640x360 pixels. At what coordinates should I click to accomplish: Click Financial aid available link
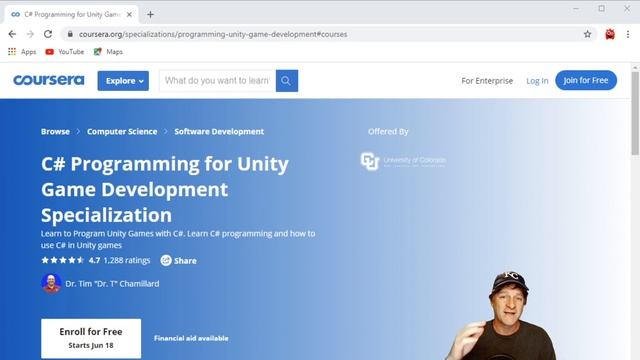191,338
